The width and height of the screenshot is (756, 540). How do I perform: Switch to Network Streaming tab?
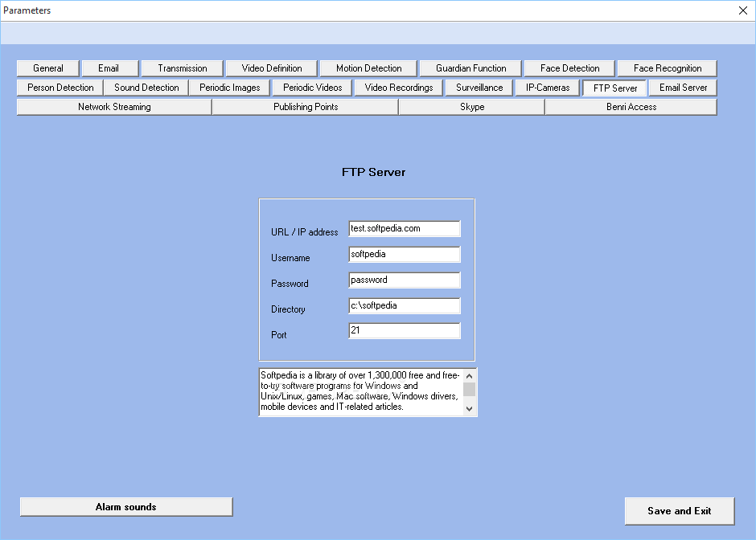coord(114,107)
